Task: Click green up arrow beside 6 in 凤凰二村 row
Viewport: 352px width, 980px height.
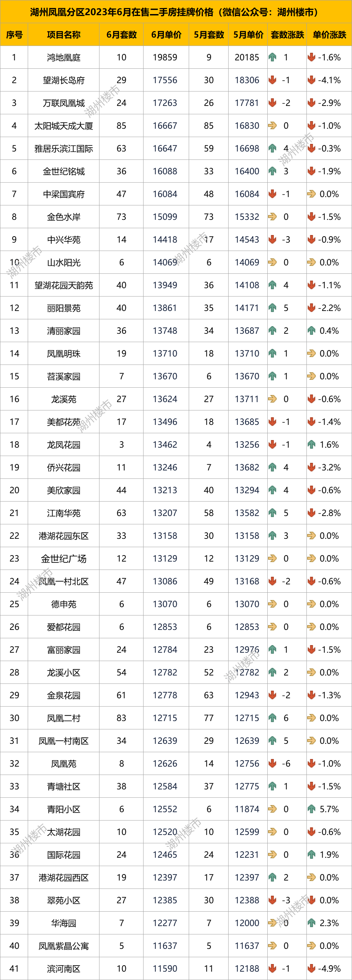Action: point(272,718)
